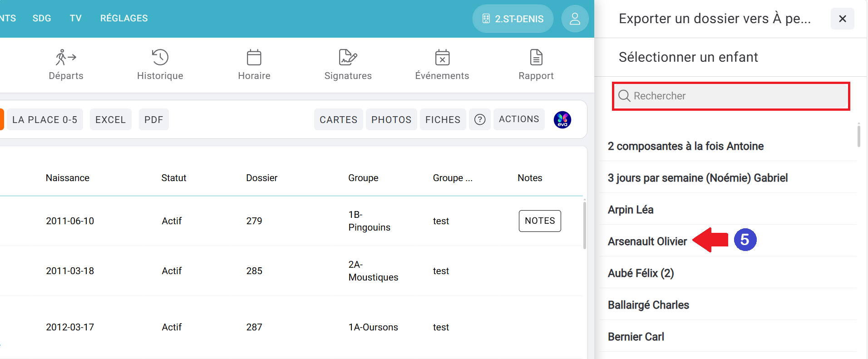Open the 2.ST-DENIS location selector
The image size is (868, 359).
513,19
